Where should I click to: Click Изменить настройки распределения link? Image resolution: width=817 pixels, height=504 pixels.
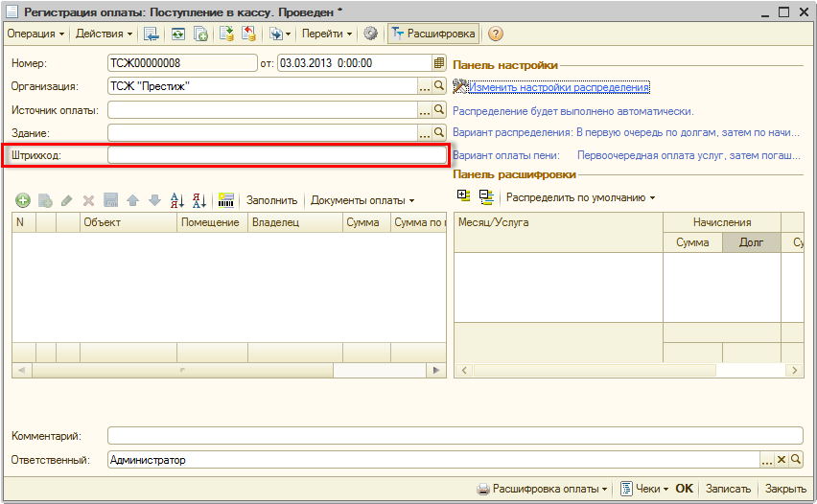pyautogui.click(x=559, y=87)
